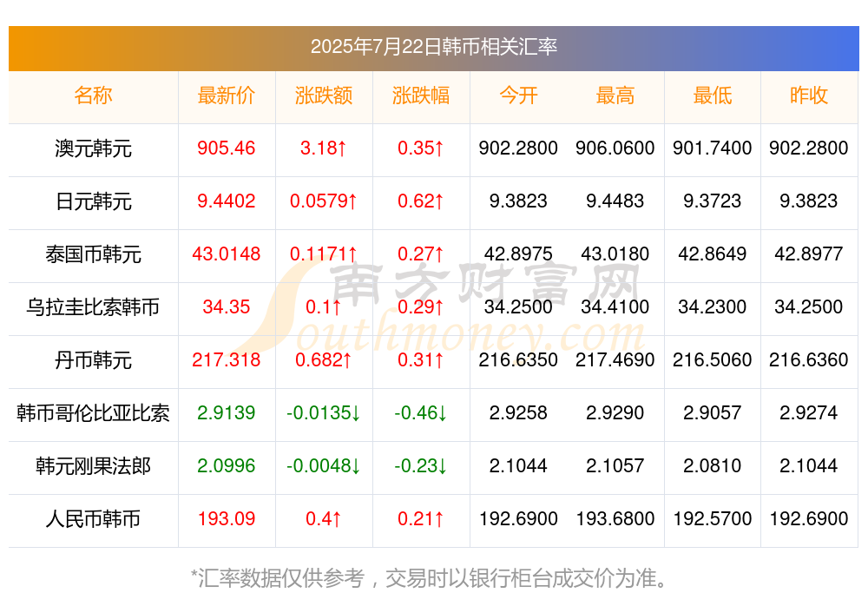
Task: Click the low value 192.5700
Action: pos(713,518)
